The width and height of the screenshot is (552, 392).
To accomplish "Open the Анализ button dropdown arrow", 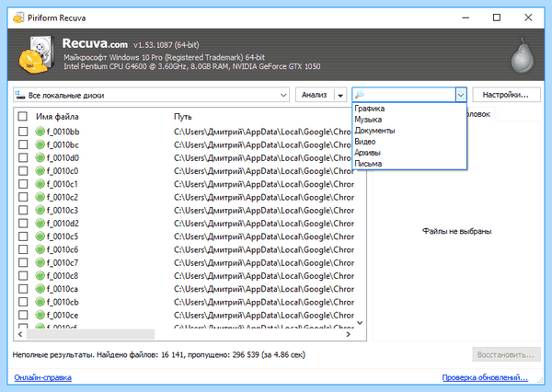I will point(340,95).
